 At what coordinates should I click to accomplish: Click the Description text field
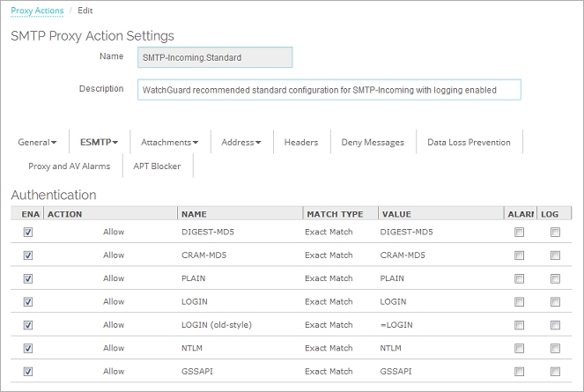coord(329,90)
